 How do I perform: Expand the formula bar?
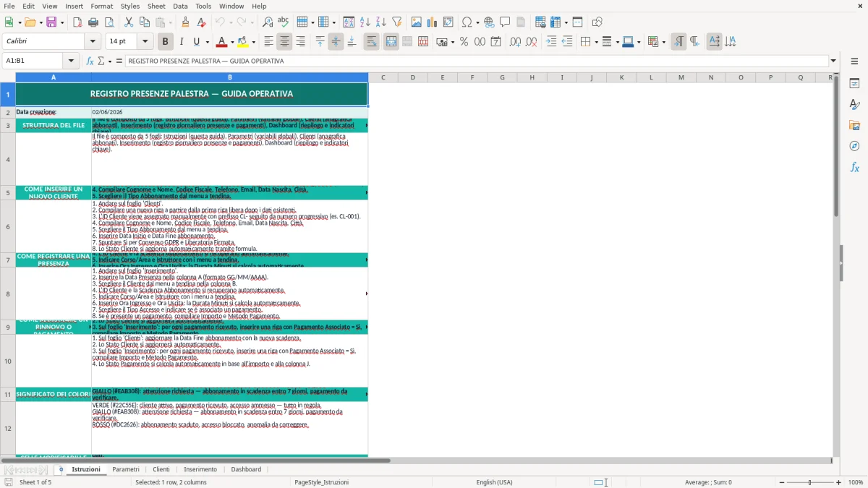833,61
